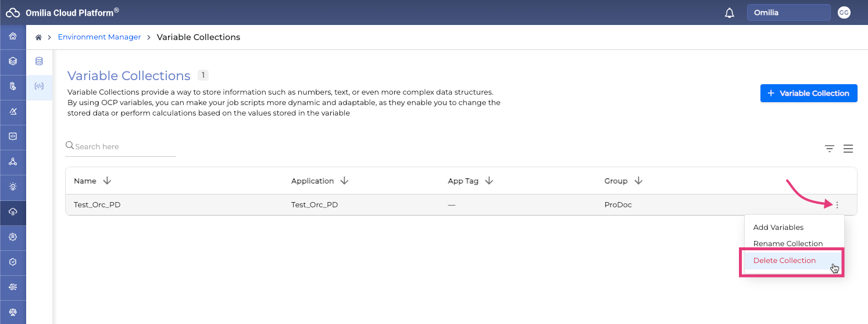Viewport: 868px width, 324px height.
Task: Click the + Variable Collection button
Action: point(808,93)
